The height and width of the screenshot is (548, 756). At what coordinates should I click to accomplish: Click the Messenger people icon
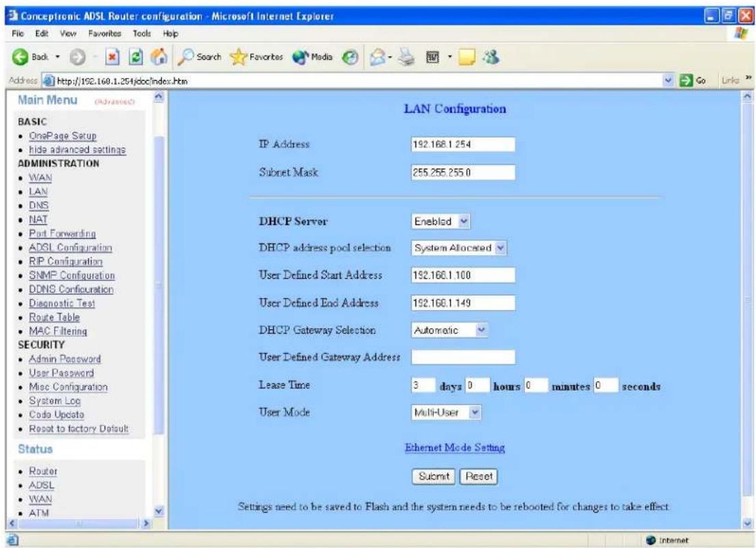click(491, 57)
